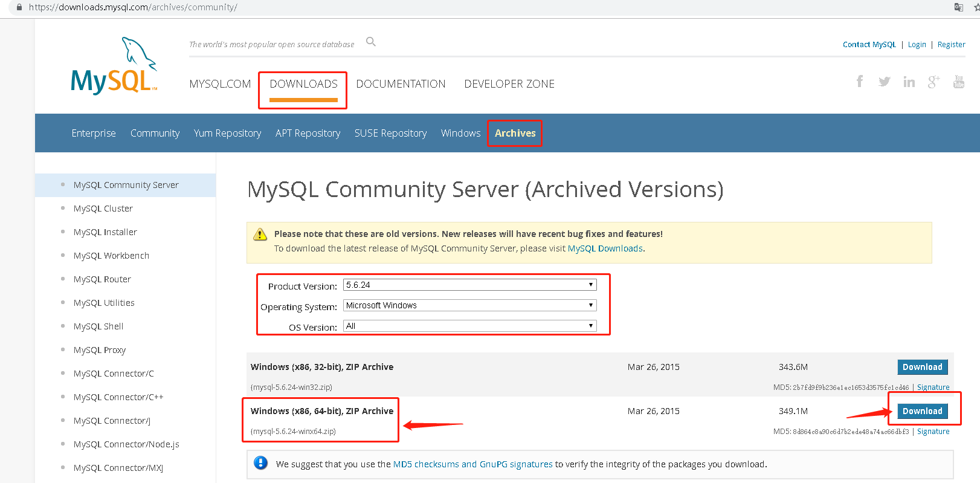
Task: Click the MySQL dolphin logo
Action: coord(114,66)
